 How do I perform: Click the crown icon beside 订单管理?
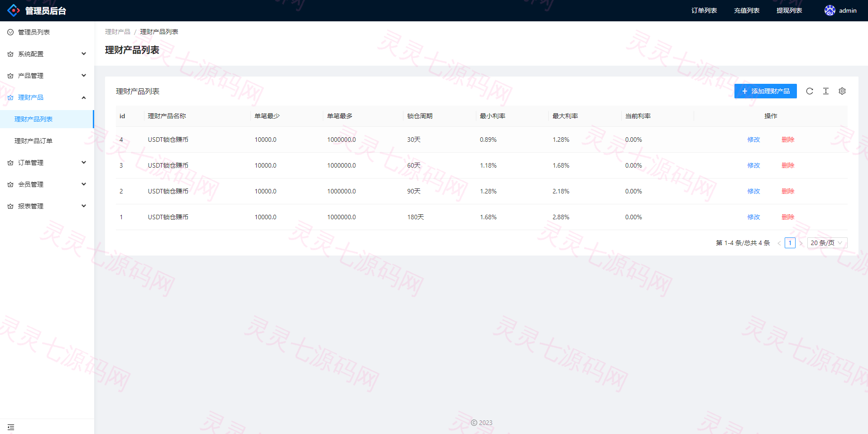coord(10,163)
